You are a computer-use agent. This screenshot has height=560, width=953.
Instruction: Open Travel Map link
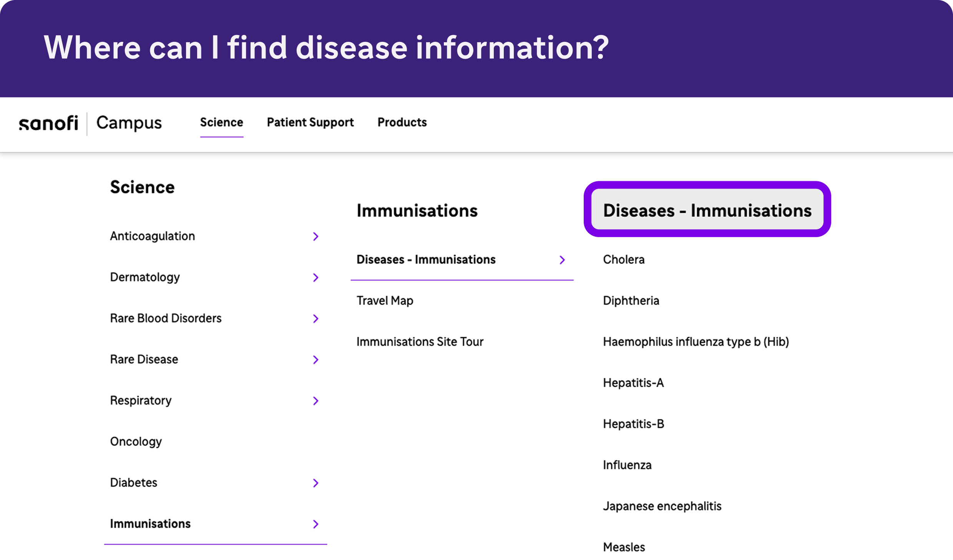(x=385, y=300)
